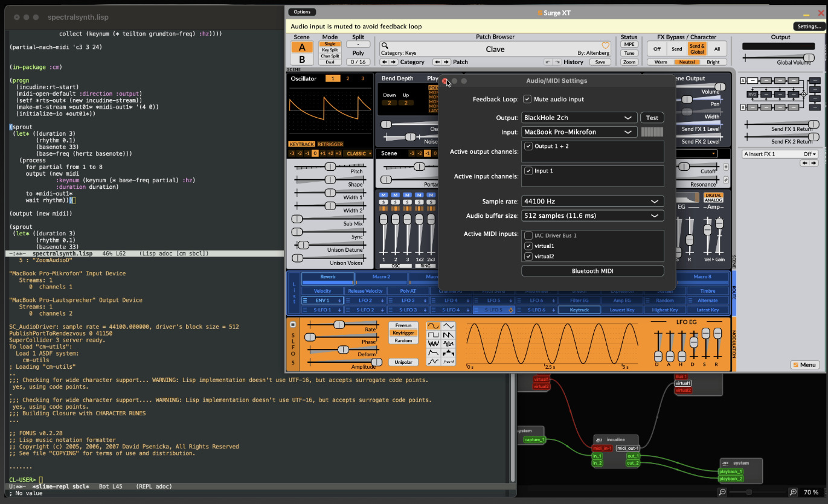Toggle the KEYTRACK oscillator option

point(301,144)
